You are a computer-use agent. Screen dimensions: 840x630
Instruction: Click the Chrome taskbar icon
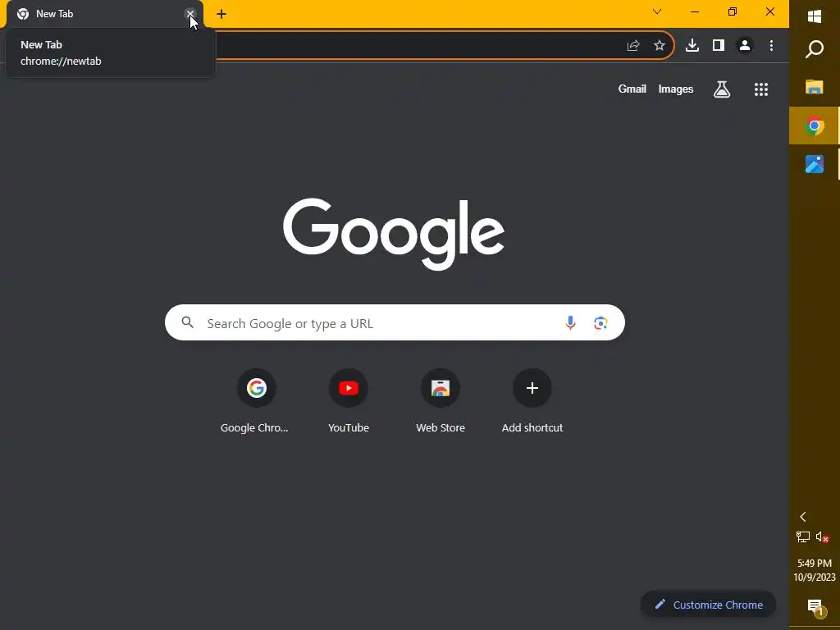tap(815, 126)
